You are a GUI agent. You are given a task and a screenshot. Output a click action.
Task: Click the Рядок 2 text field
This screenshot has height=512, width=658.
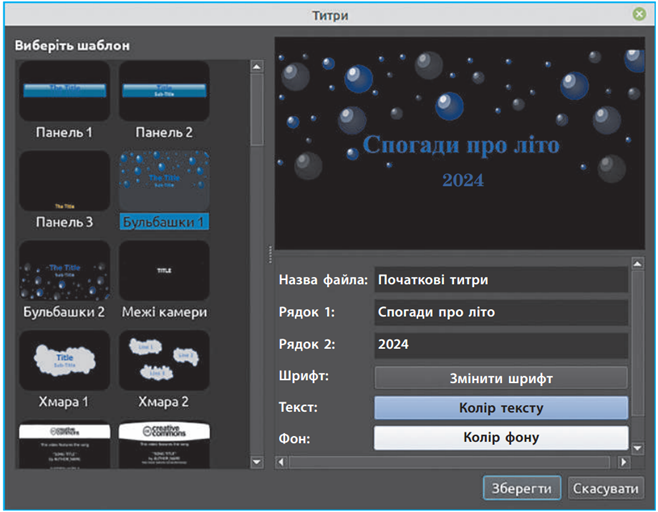coord(501,346)
